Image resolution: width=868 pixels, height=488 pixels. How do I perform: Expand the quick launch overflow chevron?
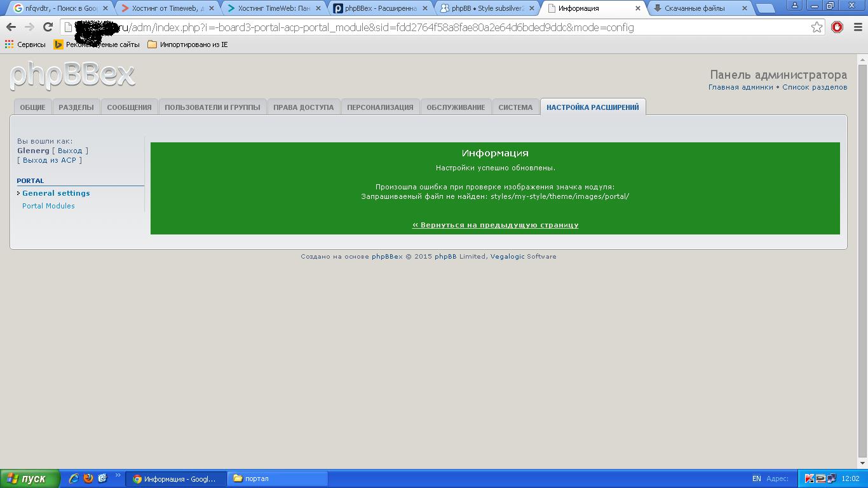tap(118, 476)
